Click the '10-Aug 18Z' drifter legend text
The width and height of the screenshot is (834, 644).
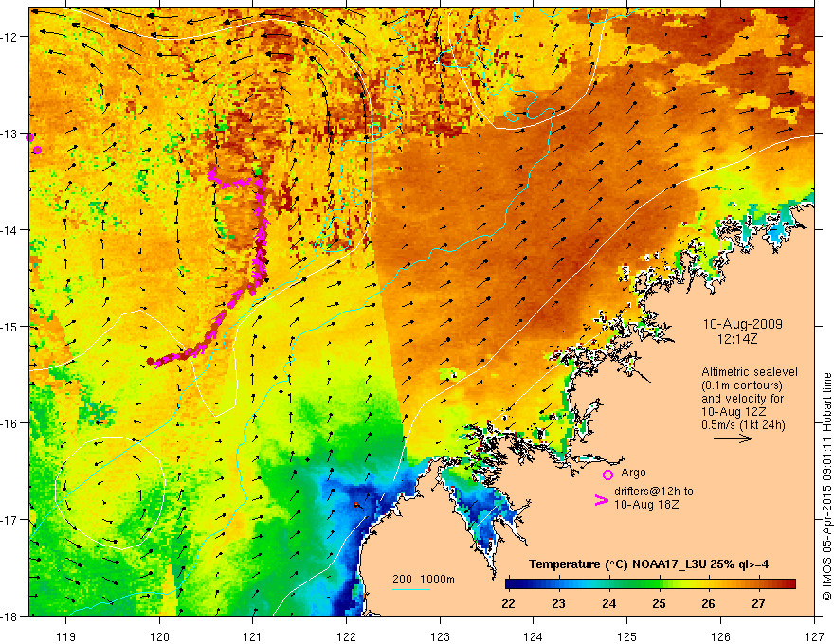tap(646, 505)
